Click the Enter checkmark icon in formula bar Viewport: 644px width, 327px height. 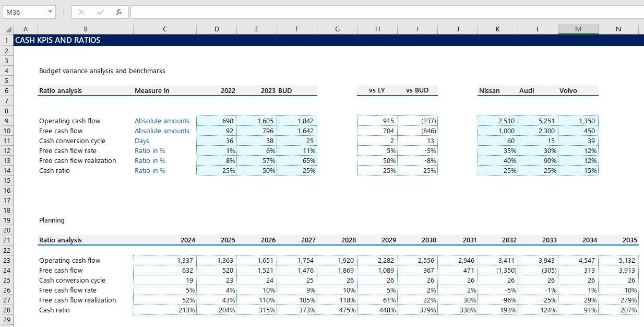(x=100, y=12)
